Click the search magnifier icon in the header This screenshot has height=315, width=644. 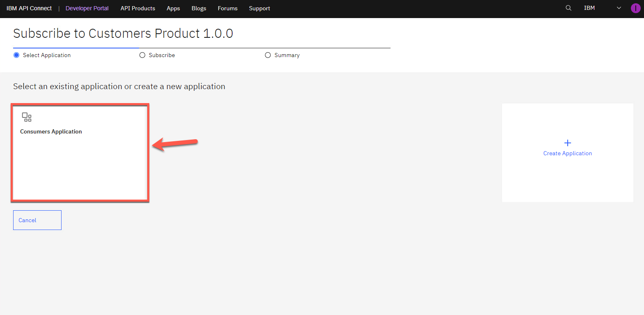pyautogui.click(x=568, y=8)
